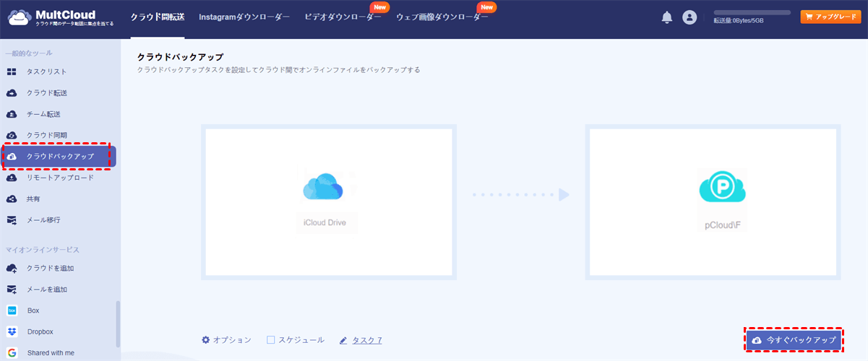Click チーム転送 label in sidebar
The image size is (868, 361).
(43, 114)
